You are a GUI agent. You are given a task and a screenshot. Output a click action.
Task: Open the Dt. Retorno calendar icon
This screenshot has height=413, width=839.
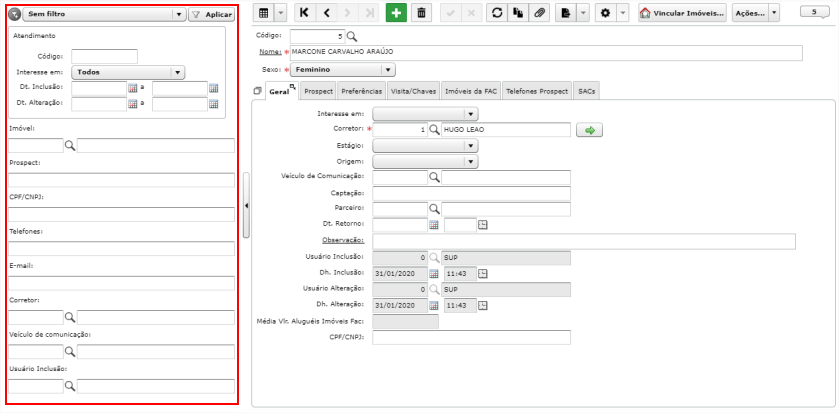[x=434, y=225]
